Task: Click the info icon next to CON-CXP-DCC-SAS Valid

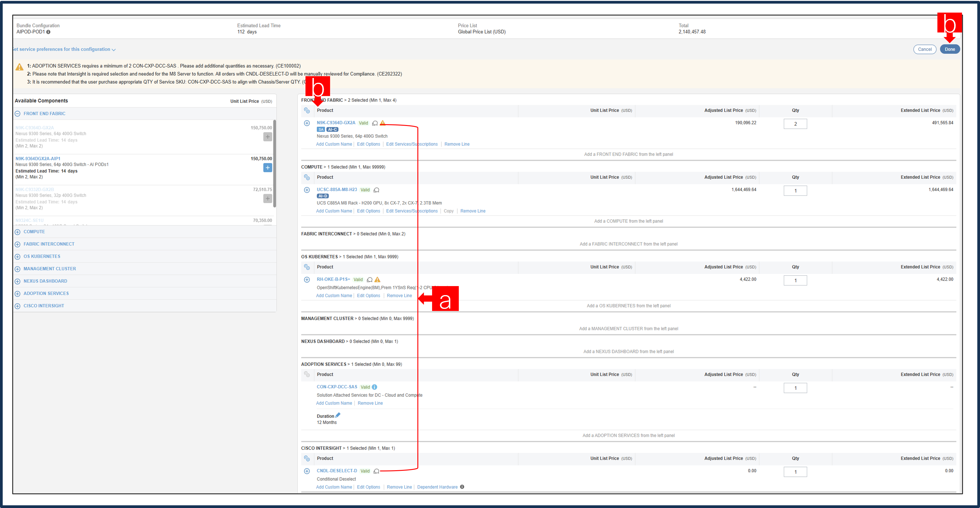Action: [375, 387]
